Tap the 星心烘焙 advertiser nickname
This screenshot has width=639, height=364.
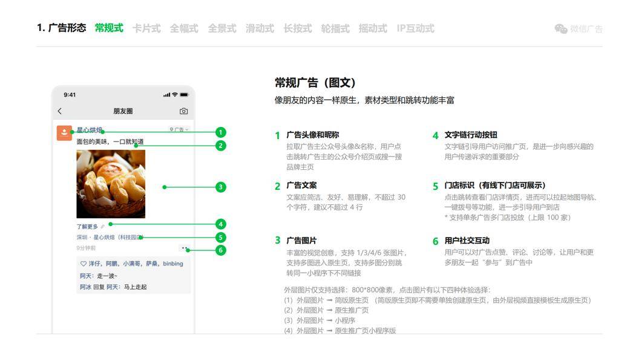[89, 130]
